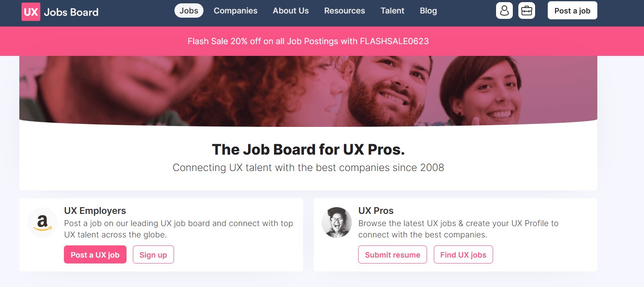The image size is (644, 287).
Task: Click the UX Pros member profile photo
Action: click(337, 222)
